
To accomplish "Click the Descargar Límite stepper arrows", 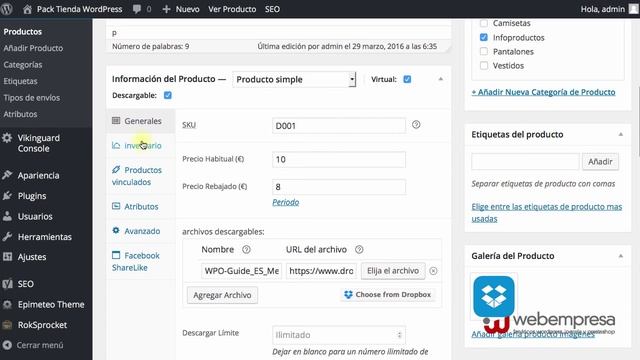I will click(x=399, y=335).
